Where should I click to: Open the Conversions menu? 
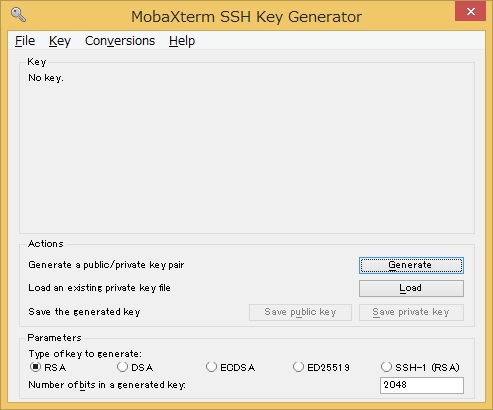[x=120, y=41]
